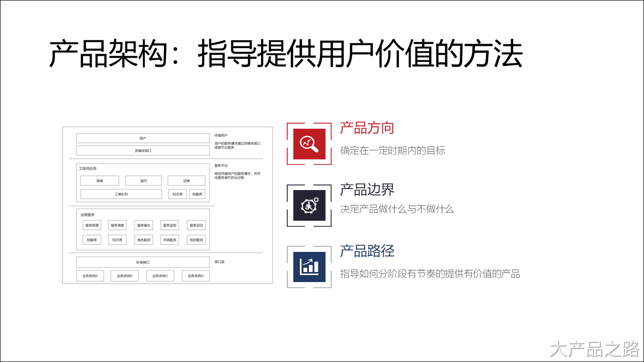Click the 接单 box in 工程师应用
This screenshot has width=644, height=362.
point(100,180)
